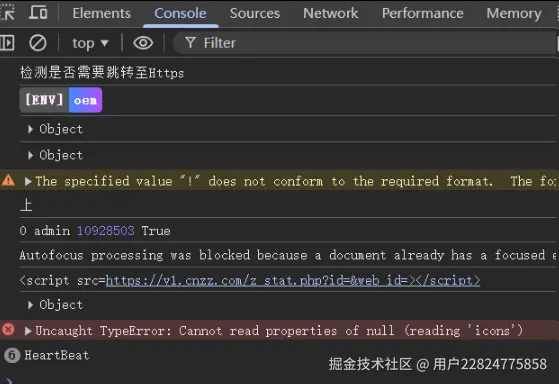Expand the Object above the TypeError
This screenshot has height=384, width=559.
click(30, 305)
